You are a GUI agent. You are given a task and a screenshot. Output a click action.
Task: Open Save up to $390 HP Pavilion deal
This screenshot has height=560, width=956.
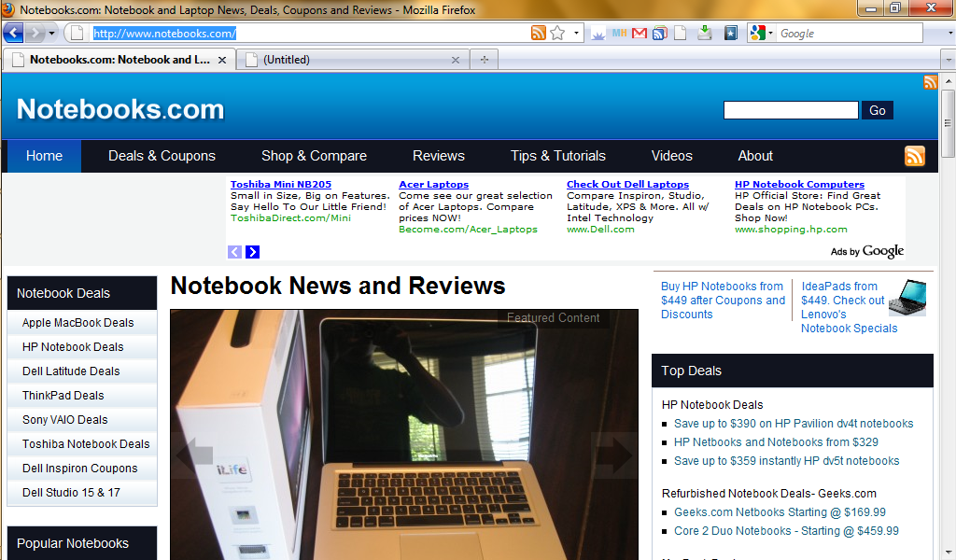[794, 424]
